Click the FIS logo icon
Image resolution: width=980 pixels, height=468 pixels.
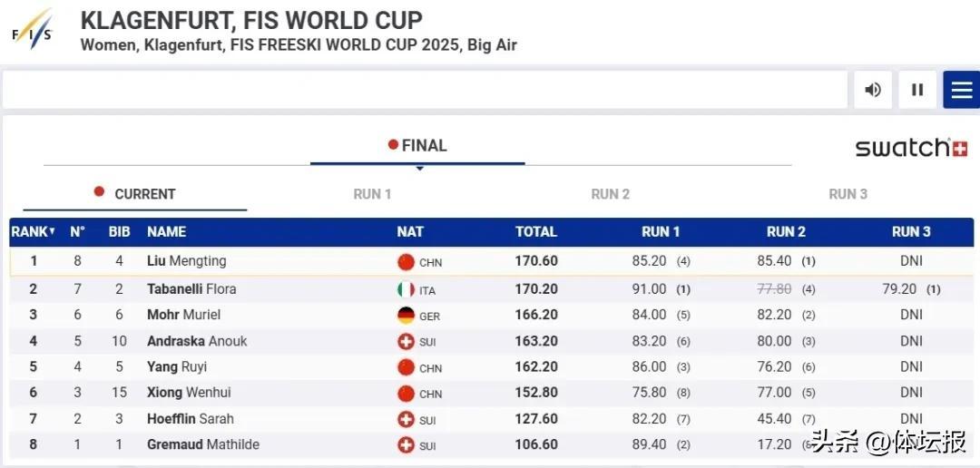click(x=33, y=29)
